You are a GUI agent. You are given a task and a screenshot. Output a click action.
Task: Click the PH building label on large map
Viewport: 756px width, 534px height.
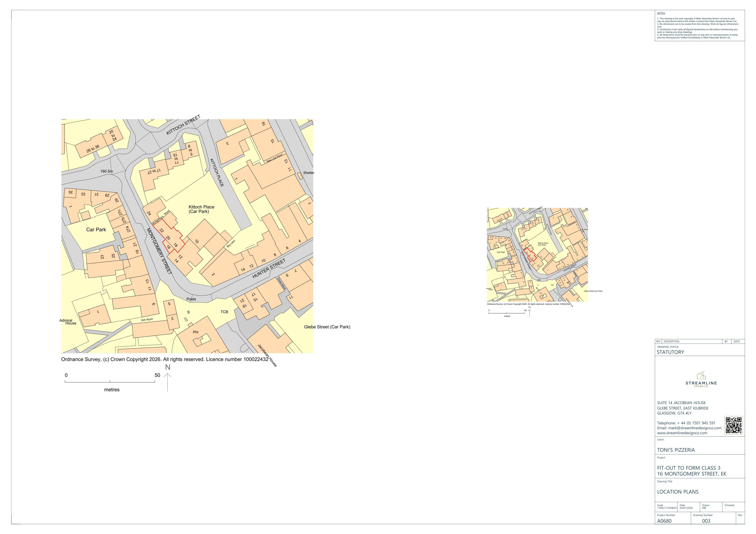click(196, 332)
